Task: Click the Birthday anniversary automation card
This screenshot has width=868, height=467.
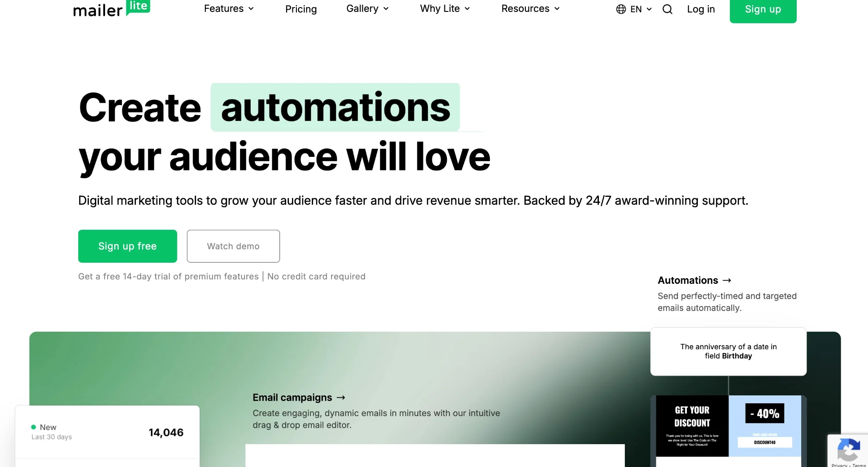Action: [x=728, y=351]
